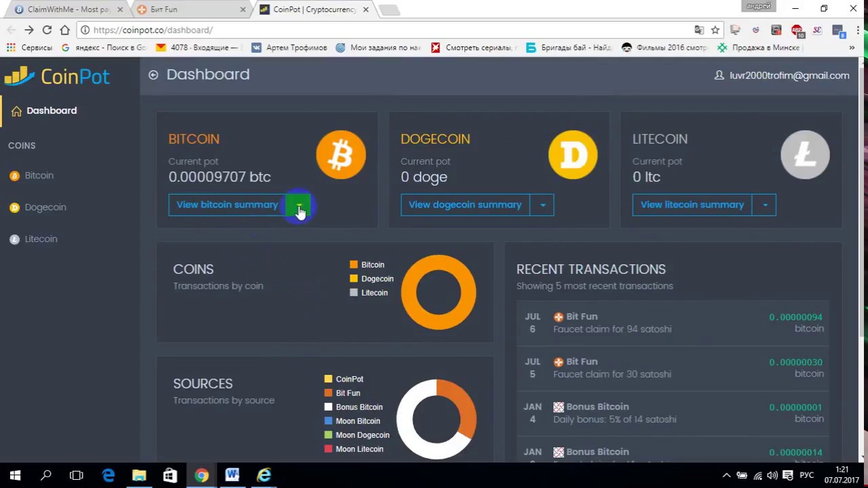Close the CoinPot browser tab
Viewport: 868px width, 488px height.
(x=366, y=9)
